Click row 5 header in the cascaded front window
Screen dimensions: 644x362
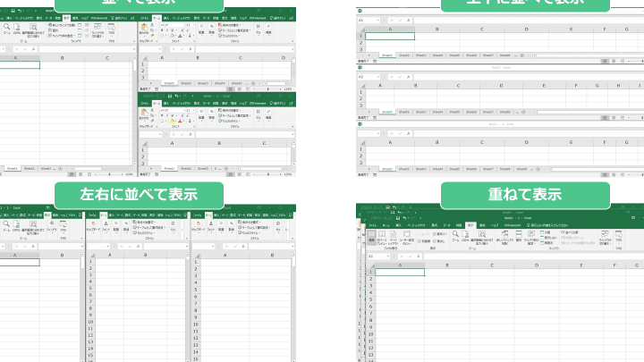click(371, 299)
